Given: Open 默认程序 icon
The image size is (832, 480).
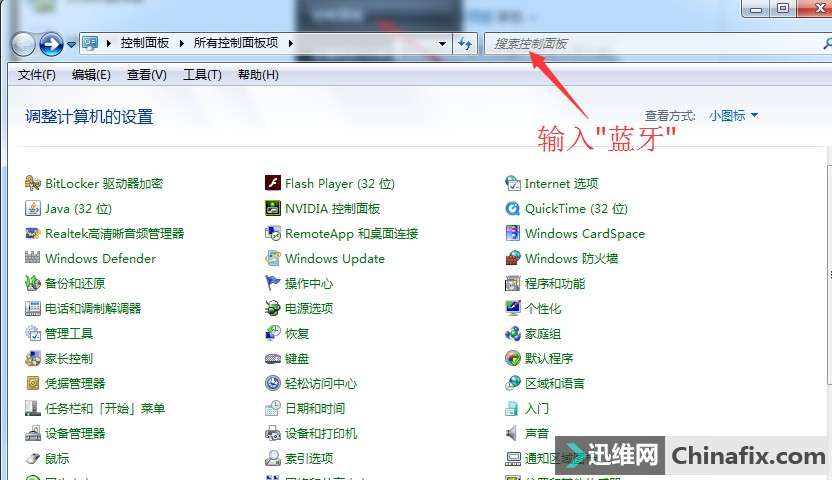Looking at the screenshot, I should pyautogui.click(x=513, y=359).
